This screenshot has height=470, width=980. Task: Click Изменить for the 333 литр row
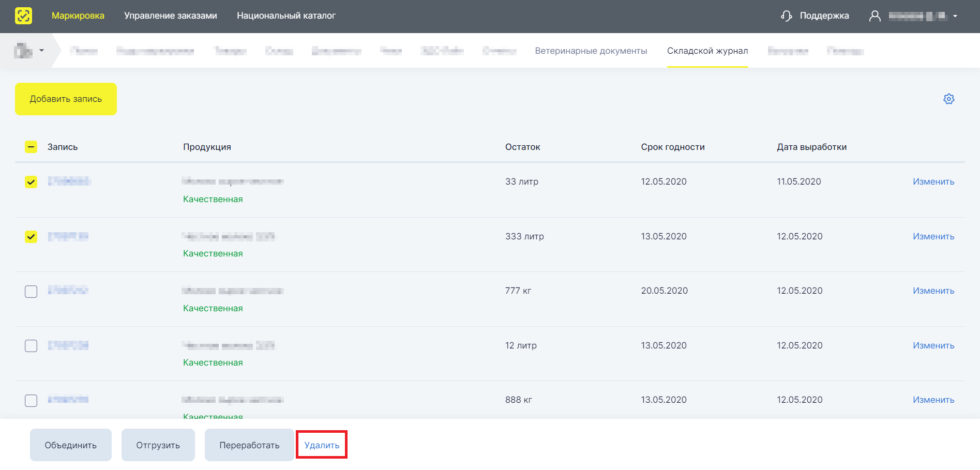(x=933, y=236)
